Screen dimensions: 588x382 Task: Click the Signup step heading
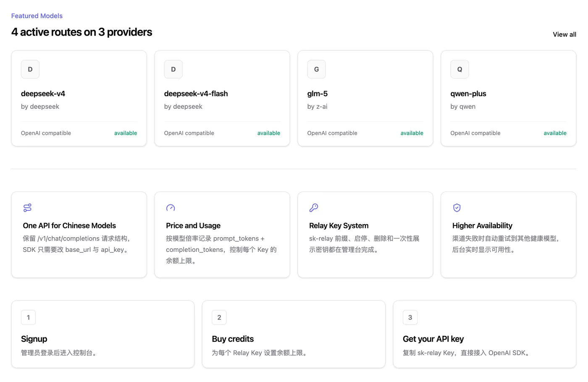click(x=34, y=339)
